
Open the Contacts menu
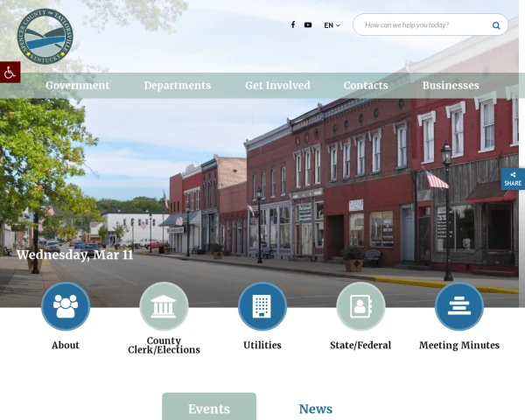(x=366, y=86)
